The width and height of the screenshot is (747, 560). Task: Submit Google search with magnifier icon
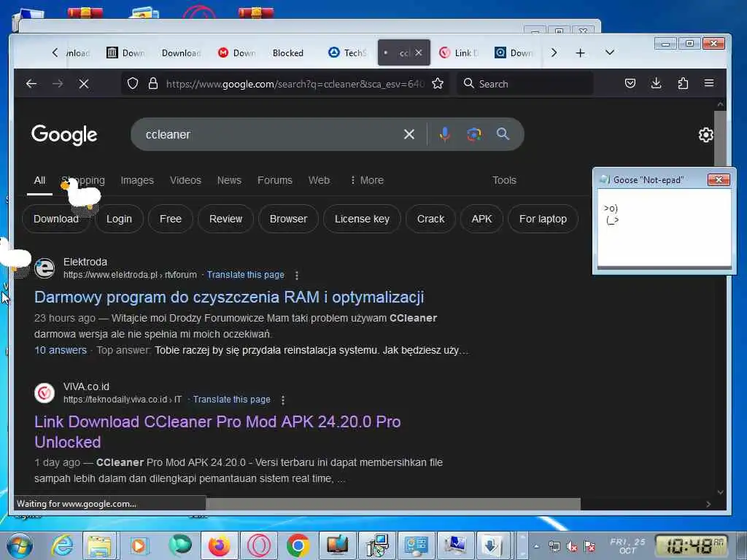tap(503, 134)
